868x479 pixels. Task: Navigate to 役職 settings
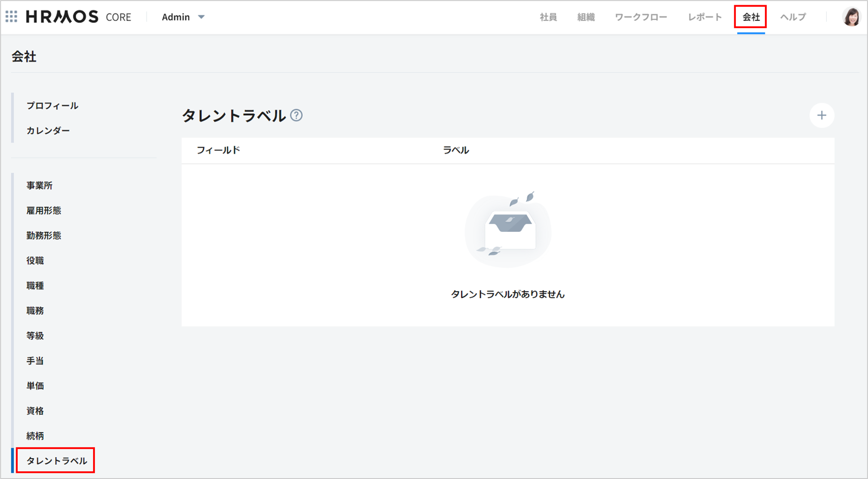[35, 261]
